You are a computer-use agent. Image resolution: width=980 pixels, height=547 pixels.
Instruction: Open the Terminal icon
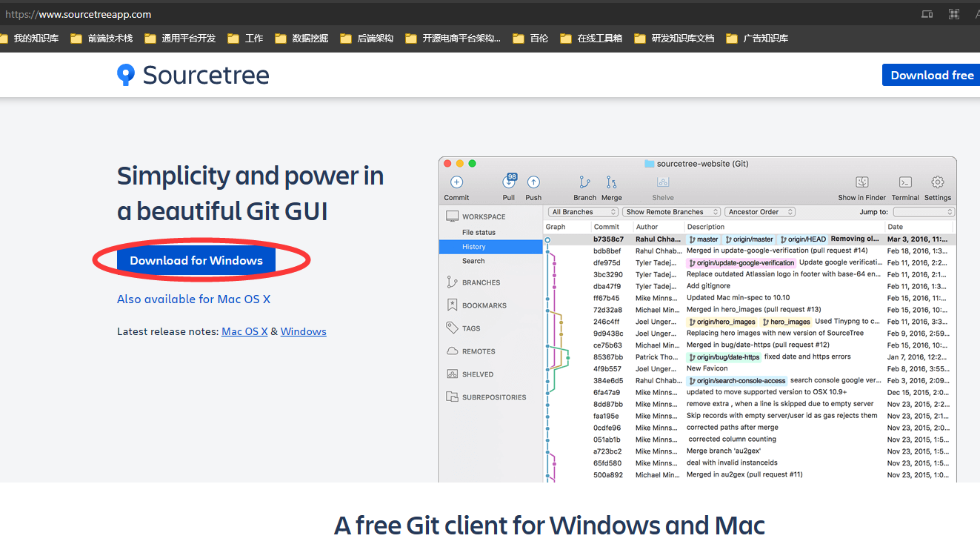[905, 182]
